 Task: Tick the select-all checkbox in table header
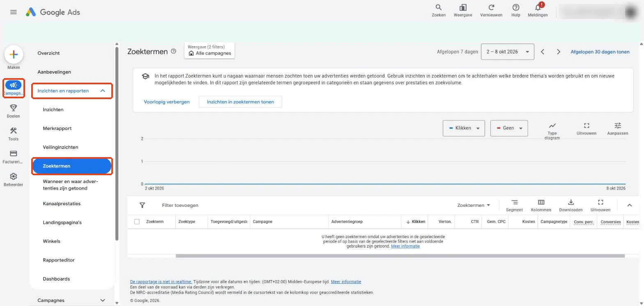pyautogui.click(x=137, y=222)
